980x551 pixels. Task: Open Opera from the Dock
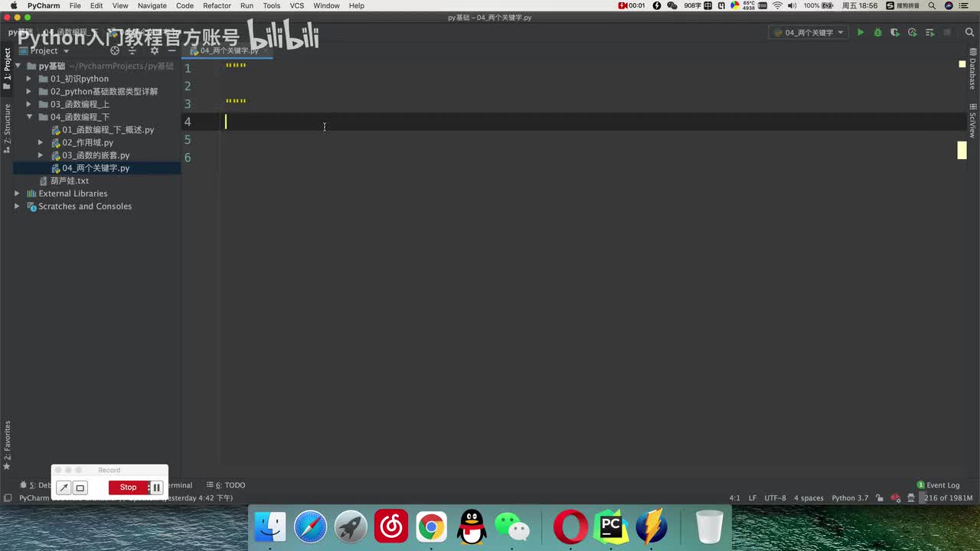coord(570,527)
